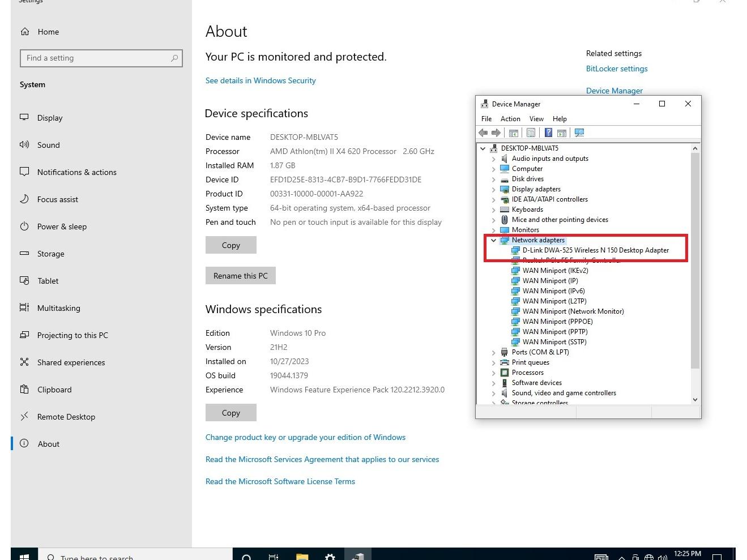Collapse the Network adapters tree node
747x560 pixels.
click(x=494, y=240)
